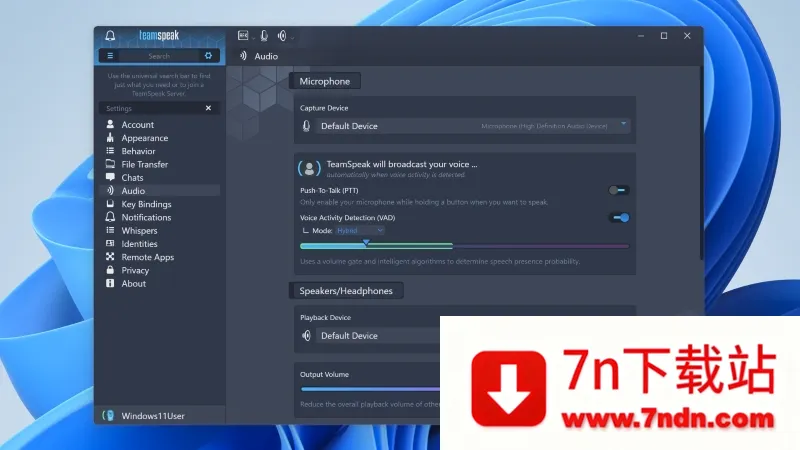Open Playback Device Default Device dropdown

coord(378,336)
